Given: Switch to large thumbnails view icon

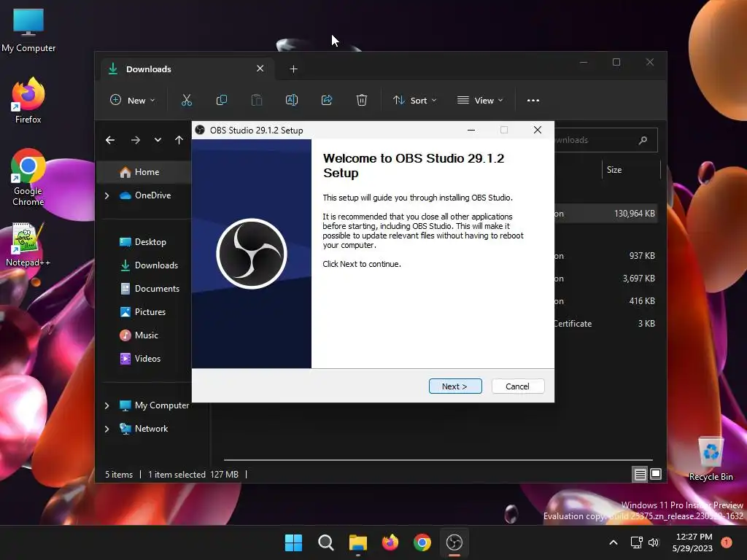Looking at the screenshot, I should [x=656, y=474].
